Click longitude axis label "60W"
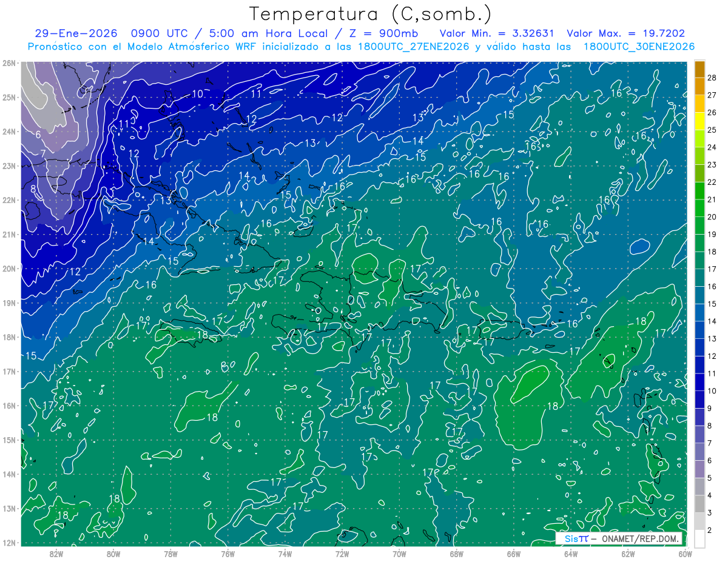728x562 pixels. (x=686, y=554)
